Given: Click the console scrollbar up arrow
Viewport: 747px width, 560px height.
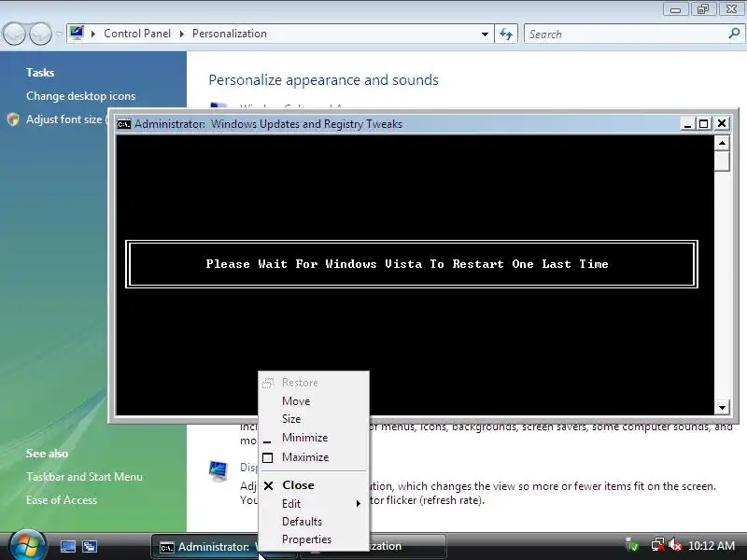Looking at the screenshot, I should (x=722, y=143).
